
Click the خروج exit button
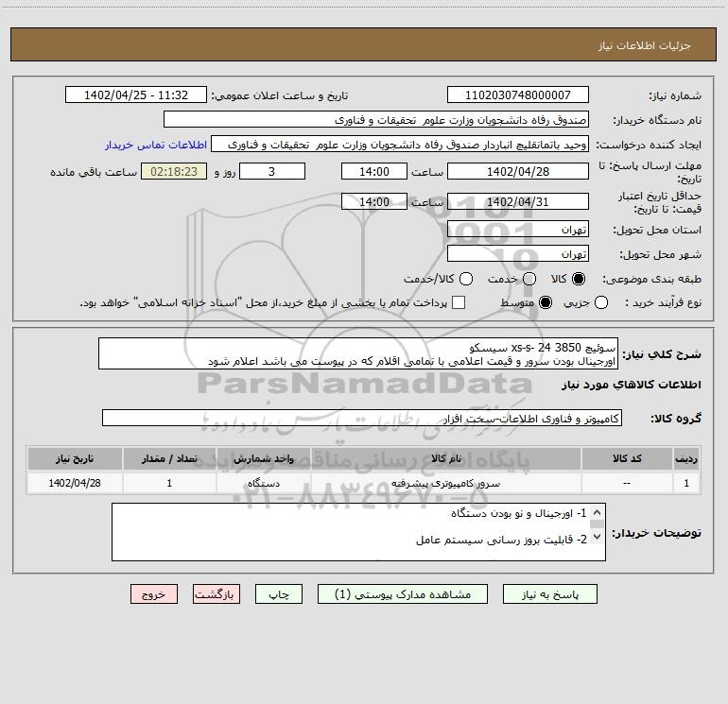coord(154,594)
